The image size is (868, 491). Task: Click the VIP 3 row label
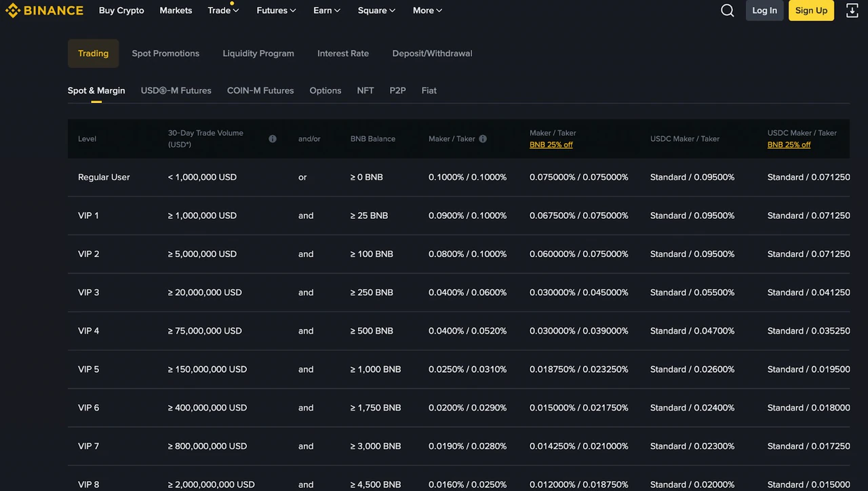click(x=89, y=292)
